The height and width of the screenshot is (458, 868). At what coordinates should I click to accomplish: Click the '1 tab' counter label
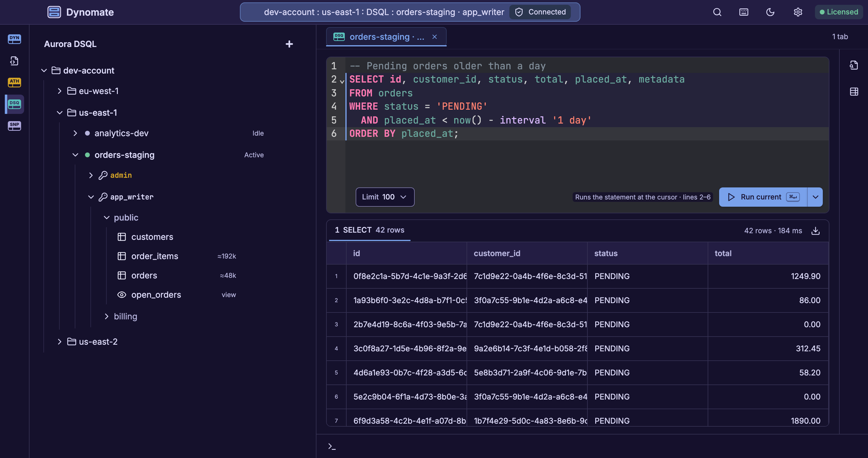[840, 37]
